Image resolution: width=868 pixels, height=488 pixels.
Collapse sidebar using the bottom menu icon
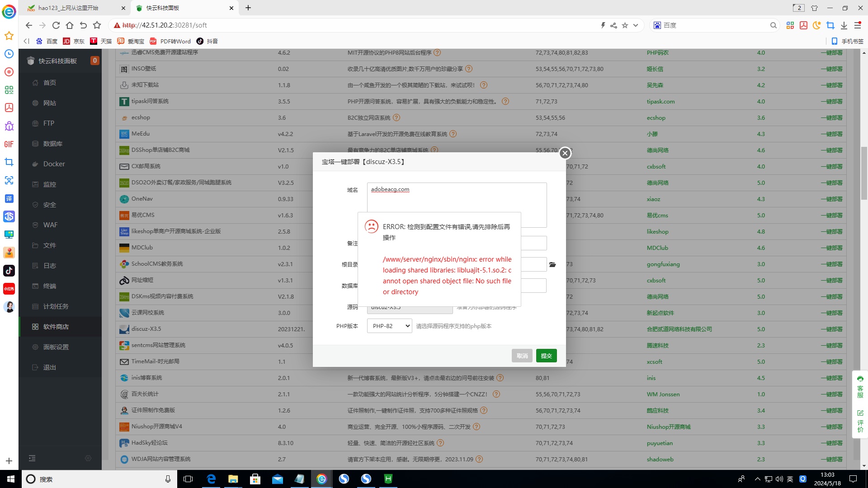point(32,458)
